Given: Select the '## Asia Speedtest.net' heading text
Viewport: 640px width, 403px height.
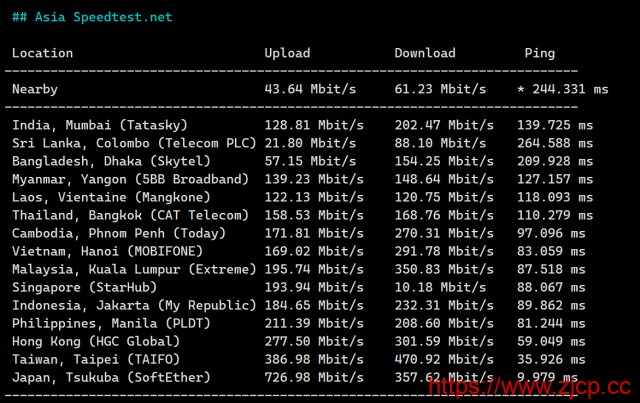Looking at the screenshot, I should click(x=92, y=17).
